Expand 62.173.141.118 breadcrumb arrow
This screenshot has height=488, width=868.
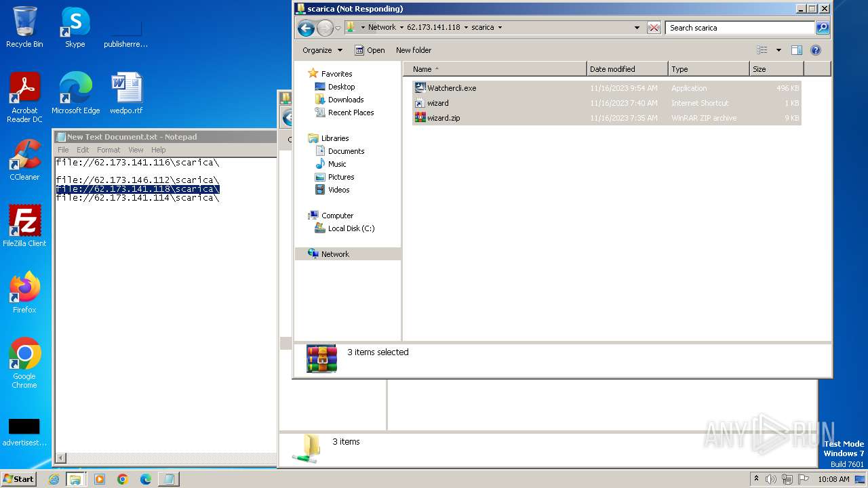click(x=465, y=28)
